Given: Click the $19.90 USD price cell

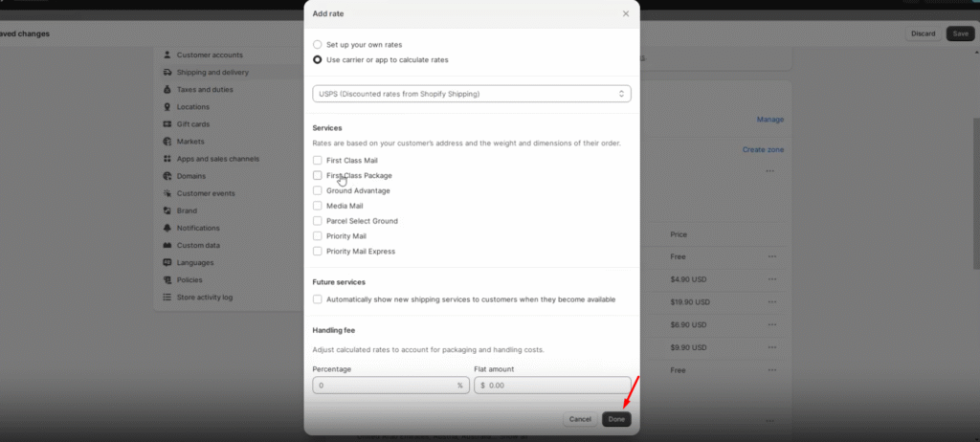Looking at the screenshot, I should 690,302.
